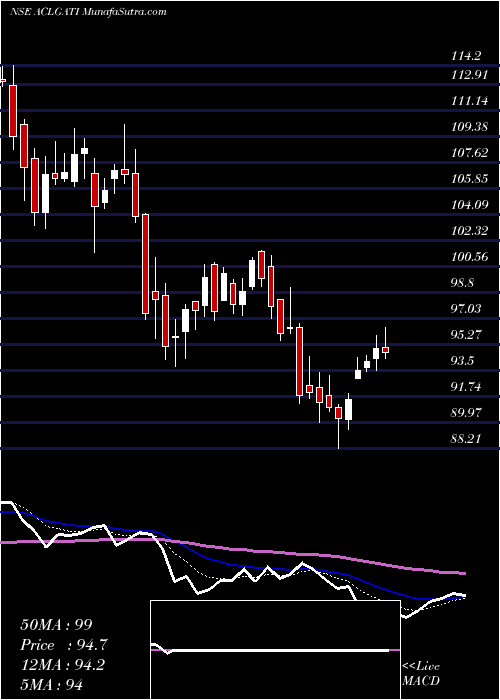Image resolution: width=500 pixels, height=700 pixels.
Task: Click the last red candlestick on the chart
Action: (385, 350)
